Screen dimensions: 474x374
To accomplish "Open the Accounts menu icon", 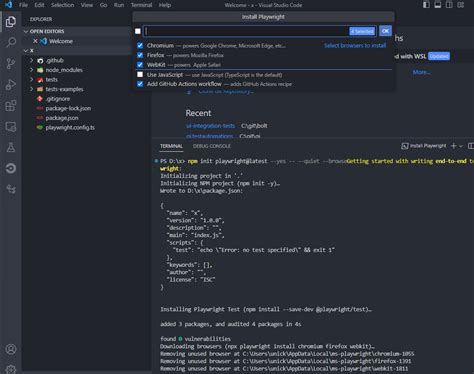I will (x=11, y=349).
